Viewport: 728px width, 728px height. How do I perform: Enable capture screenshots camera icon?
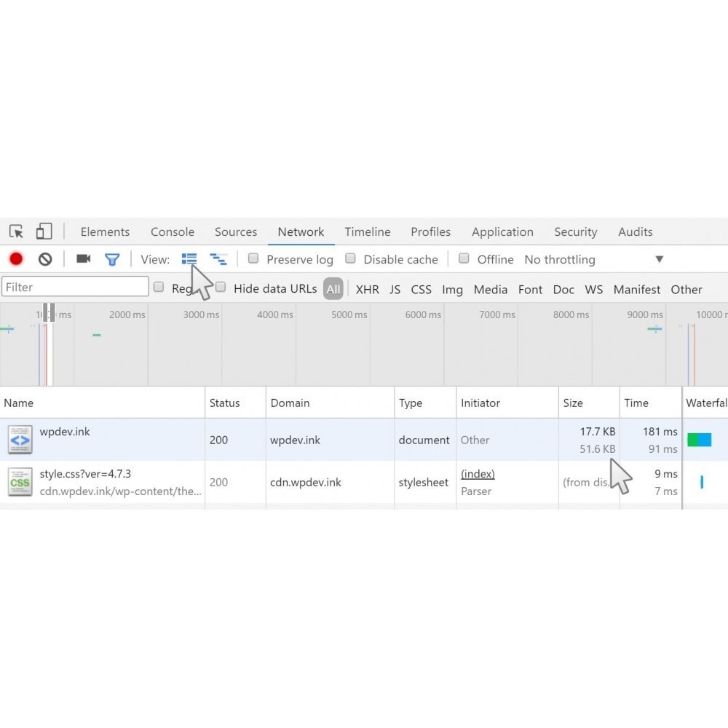84,258
